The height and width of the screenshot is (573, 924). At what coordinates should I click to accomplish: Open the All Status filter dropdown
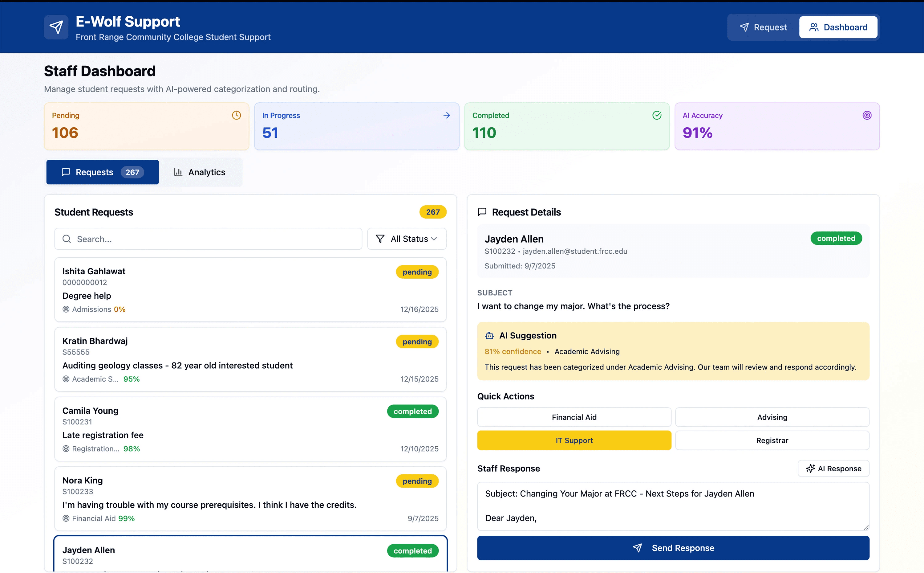(x=406, y=239)
